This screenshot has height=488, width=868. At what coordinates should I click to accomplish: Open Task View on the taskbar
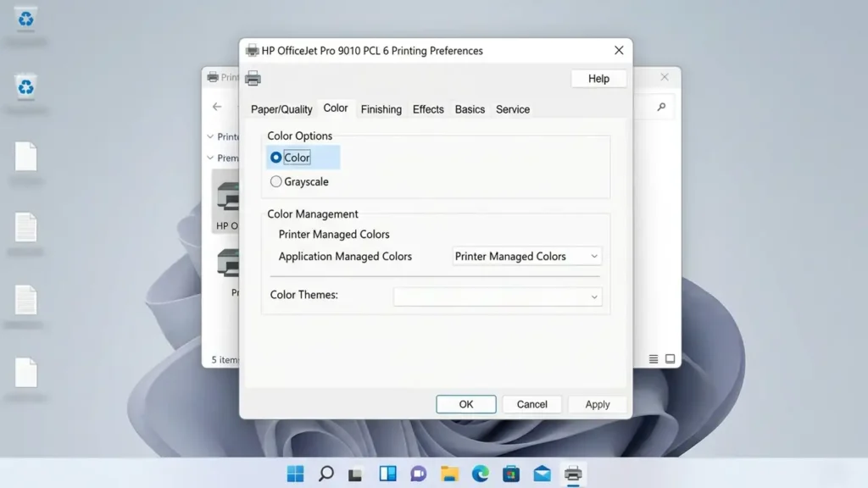point(355,474)
